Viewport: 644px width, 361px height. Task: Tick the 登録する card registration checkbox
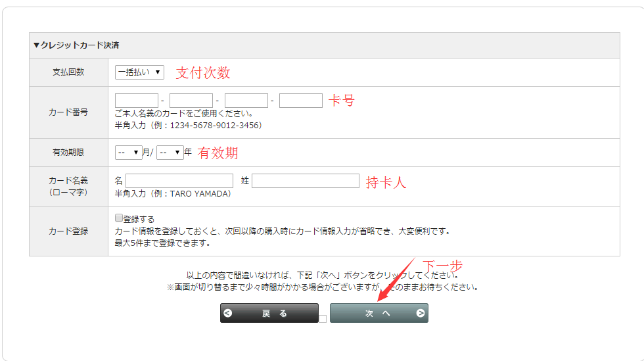[119, 218]
